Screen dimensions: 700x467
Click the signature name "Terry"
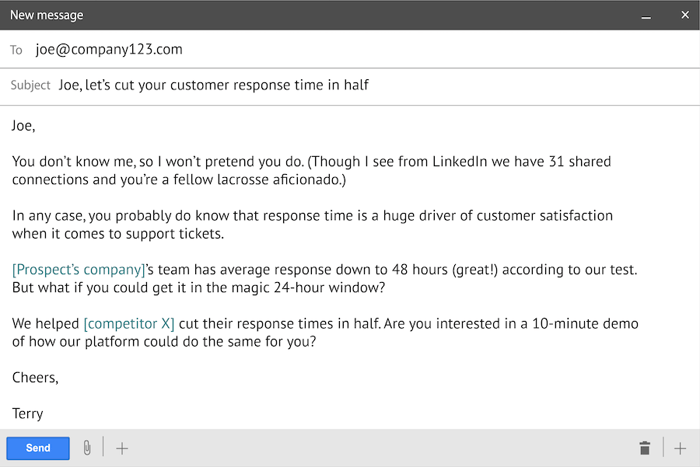click(x=27, y=413)
